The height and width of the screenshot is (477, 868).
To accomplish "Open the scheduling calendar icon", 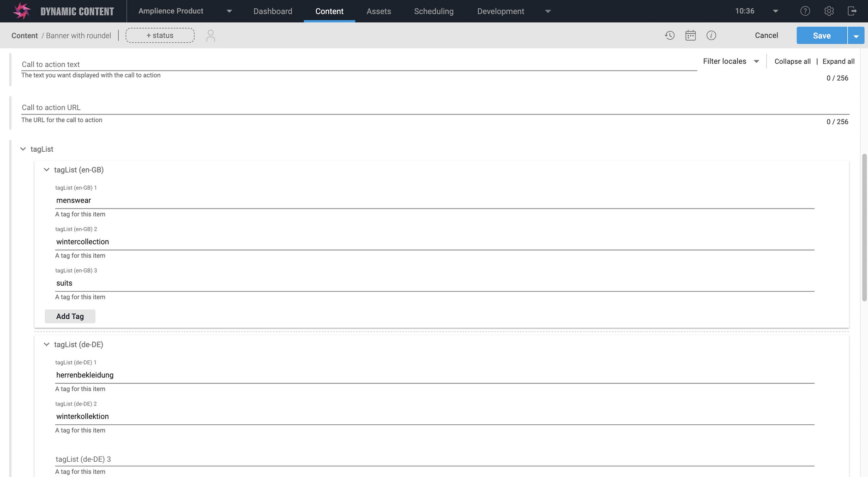I will pyautogui.click(x=690, y=36).
